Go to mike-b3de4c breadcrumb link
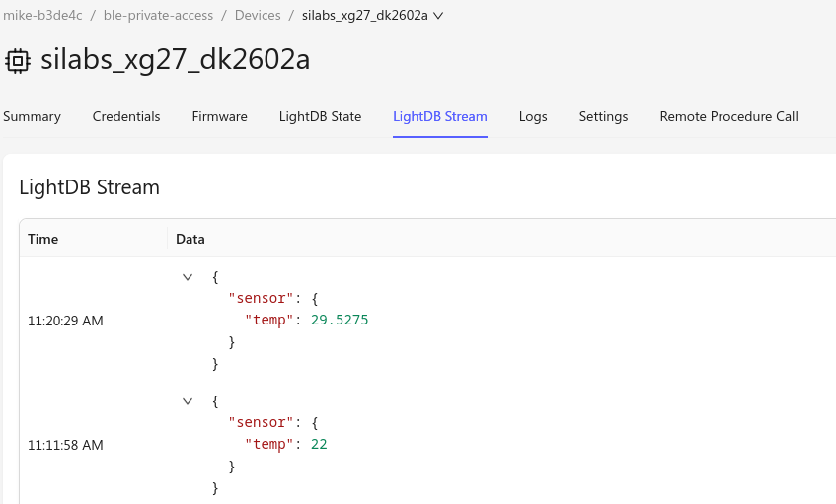836x504 pixels. pos(42,16)
